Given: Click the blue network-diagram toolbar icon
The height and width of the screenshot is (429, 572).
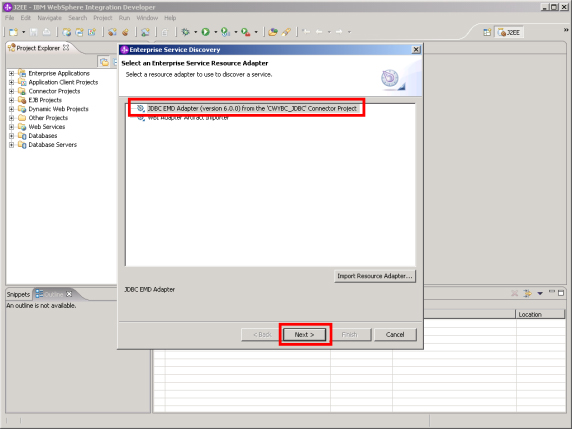Looking at the screenshot, I should (x=145, y=32).
